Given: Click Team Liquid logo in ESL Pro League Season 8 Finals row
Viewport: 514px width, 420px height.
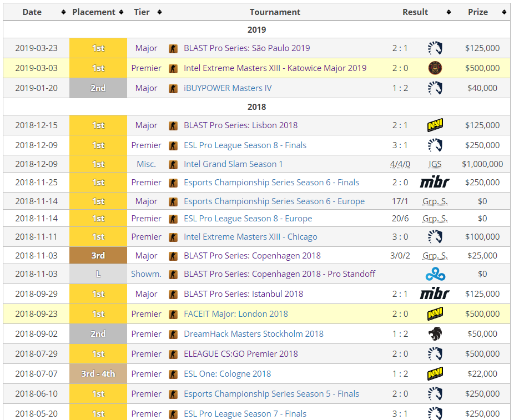Looking at the screenshot, I should point(435,145).
